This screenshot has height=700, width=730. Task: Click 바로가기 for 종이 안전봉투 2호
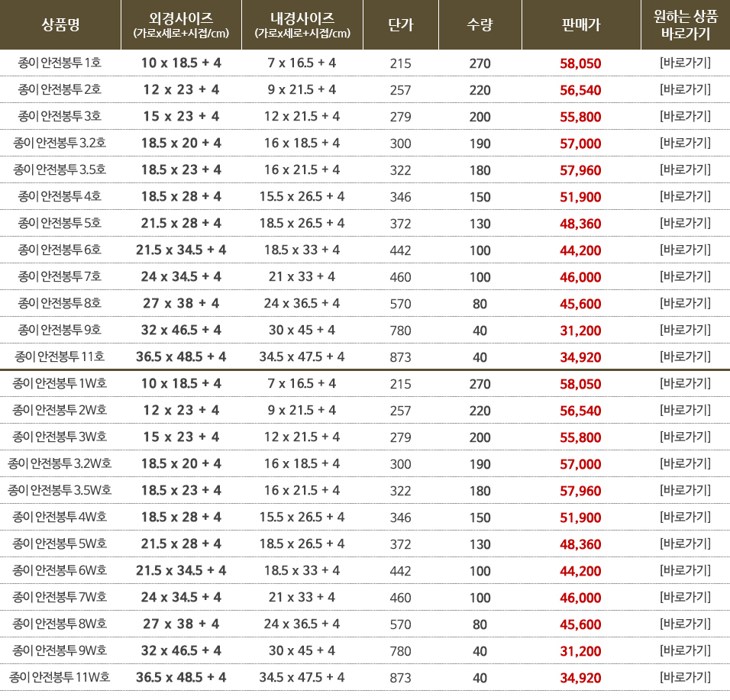(x=685, y=90)
